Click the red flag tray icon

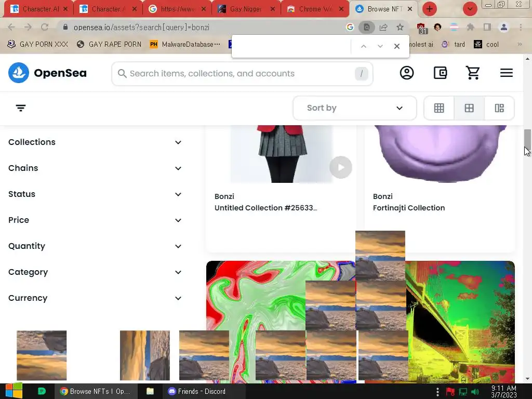[x=450, y=392]
